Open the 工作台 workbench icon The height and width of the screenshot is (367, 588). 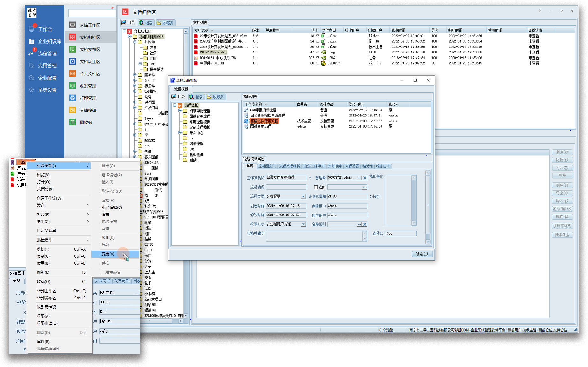[x=32, y=29]
